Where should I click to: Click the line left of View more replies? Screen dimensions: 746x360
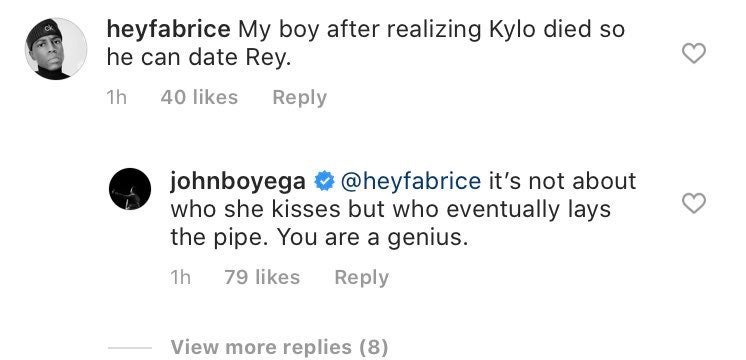(x=130, y=348)
